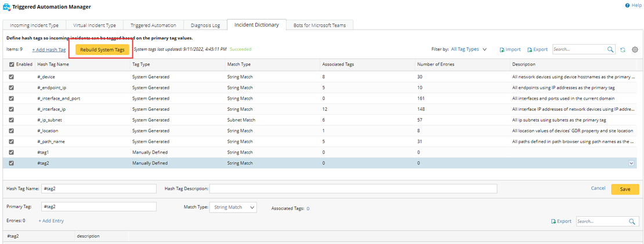Export entries using lower Export icon

pos(553,221)
